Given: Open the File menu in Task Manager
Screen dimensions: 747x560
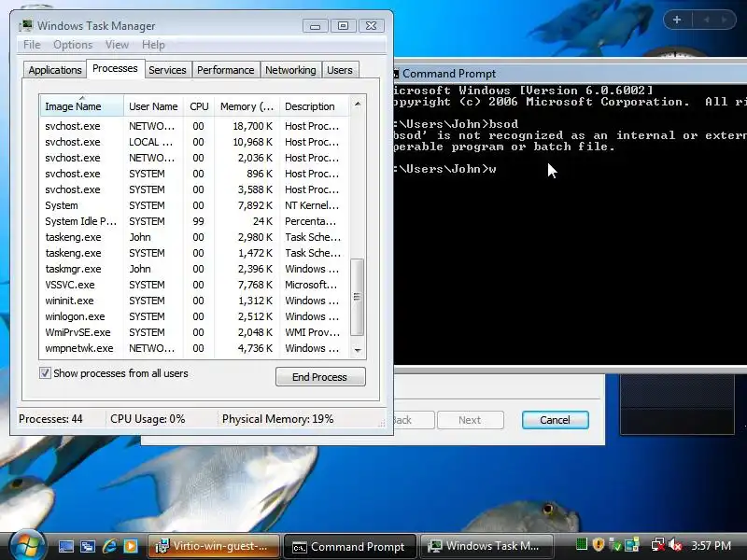Looking at the screenshot, I should click(32, 45).
